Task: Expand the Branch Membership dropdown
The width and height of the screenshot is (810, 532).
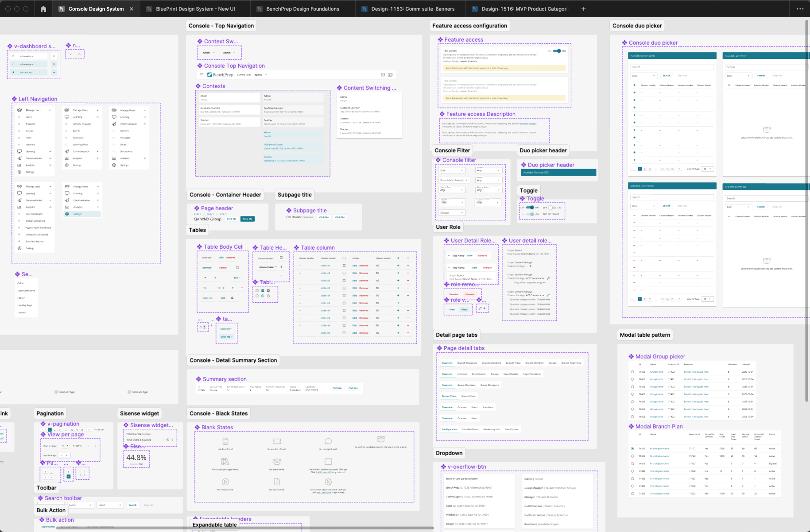Action: pyautogui.click(x=453, y=180)
